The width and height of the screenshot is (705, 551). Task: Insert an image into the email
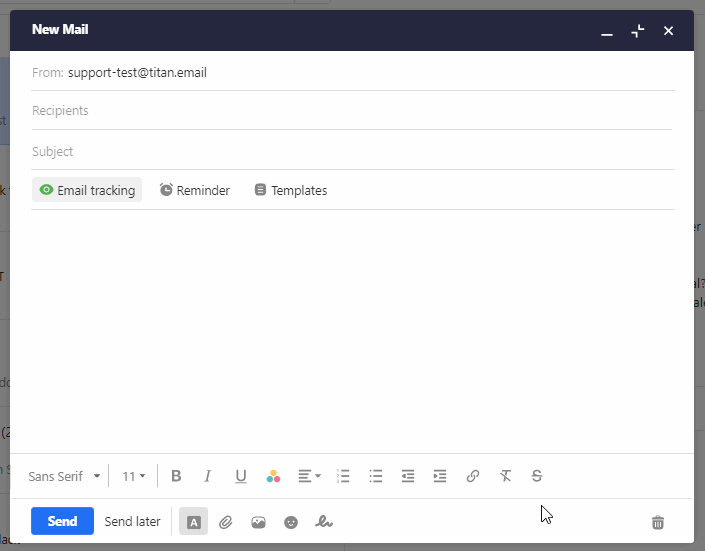(x=258, y=522)
